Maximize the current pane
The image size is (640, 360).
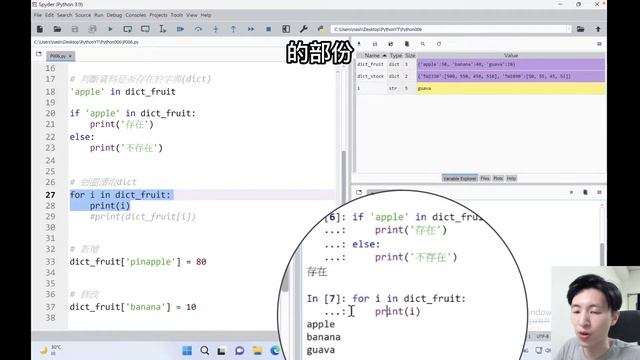coord(286,29)
